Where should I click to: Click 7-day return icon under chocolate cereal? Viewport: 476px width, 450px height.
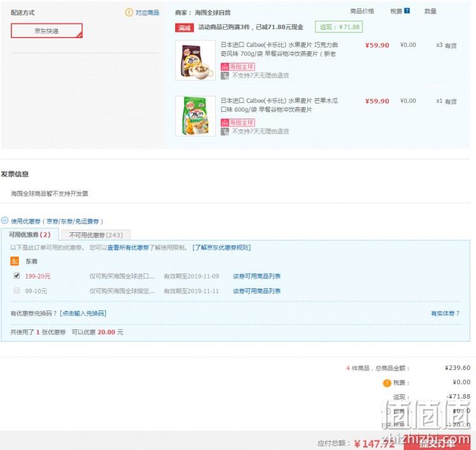point(225,76)
